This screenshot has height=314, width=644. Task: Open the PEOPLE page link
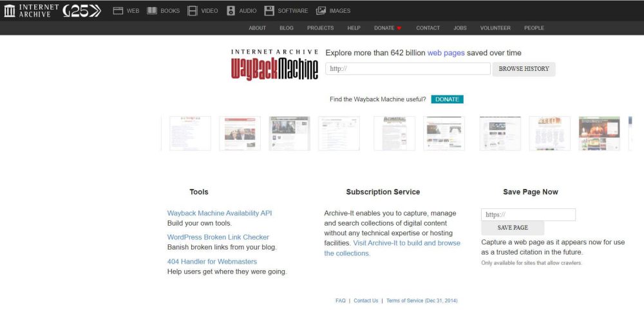click(x=534, y=28)
